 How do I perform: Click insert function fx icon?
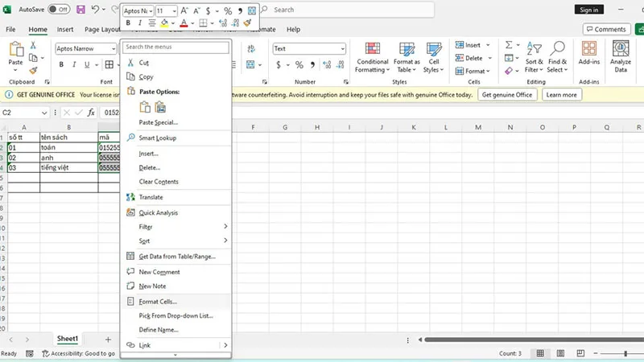(x=91, y=113)
